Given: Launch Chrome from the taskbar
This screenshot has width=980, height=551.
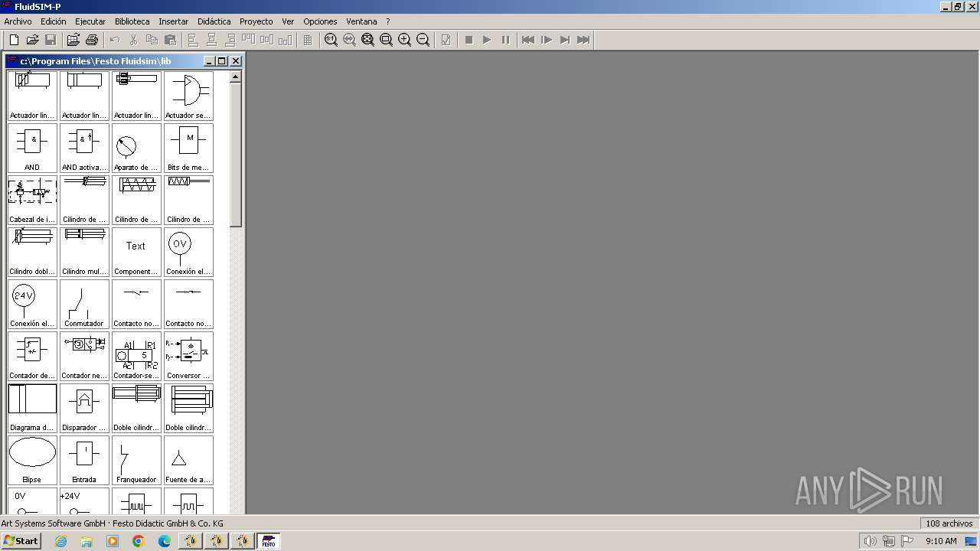Looking at the screenshot, I should 139,541.
